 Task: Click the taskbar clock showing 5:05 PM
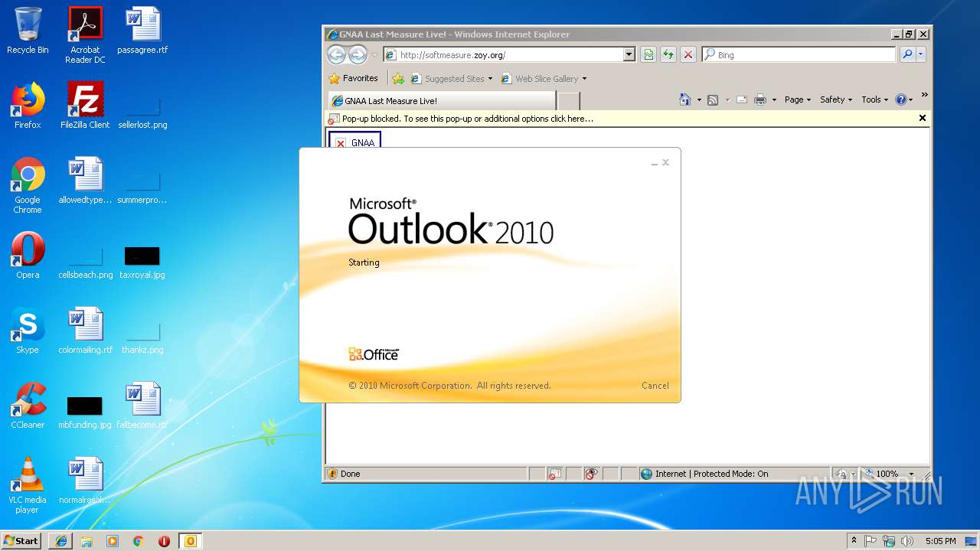tap(940, 541)
